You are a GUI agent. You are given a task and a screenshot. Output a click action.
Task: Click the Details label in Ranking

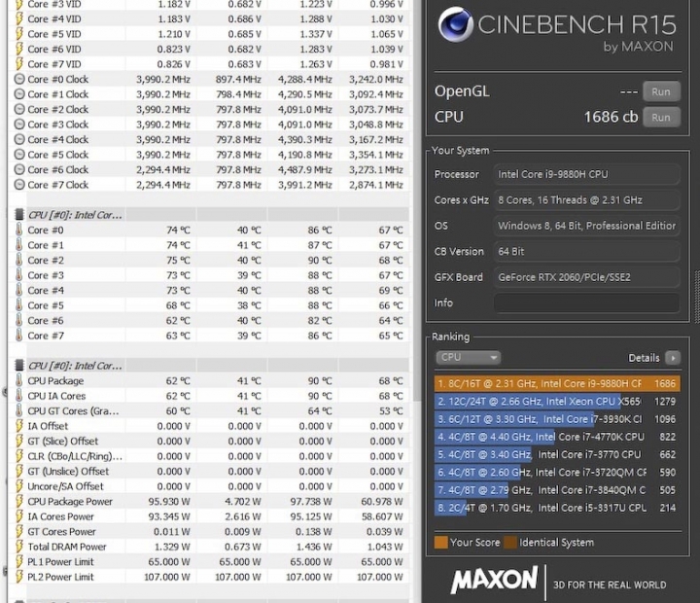click(644, 358)
